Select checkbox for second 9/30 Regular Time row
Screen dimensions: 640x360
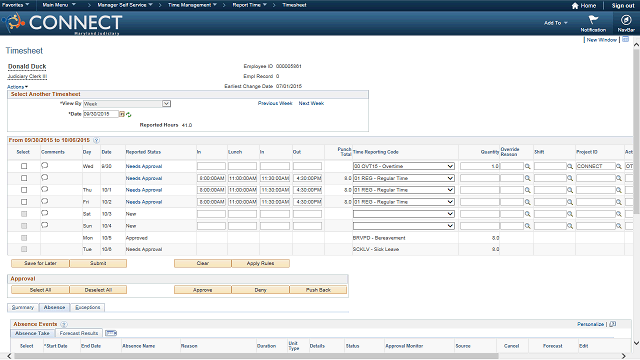(x=24, y=178)
